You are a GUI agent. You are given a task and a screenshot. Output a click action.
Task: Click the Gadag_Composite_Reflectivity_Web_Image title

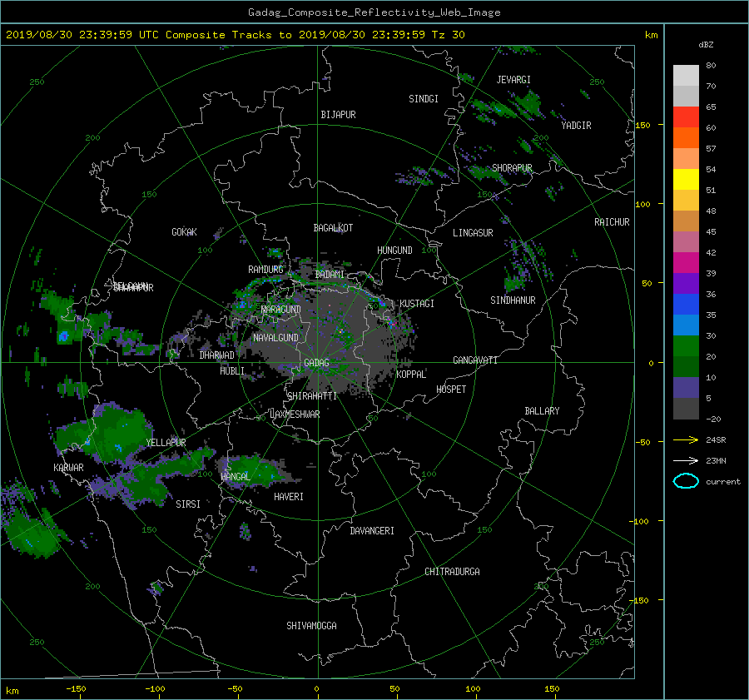[374, 12]
